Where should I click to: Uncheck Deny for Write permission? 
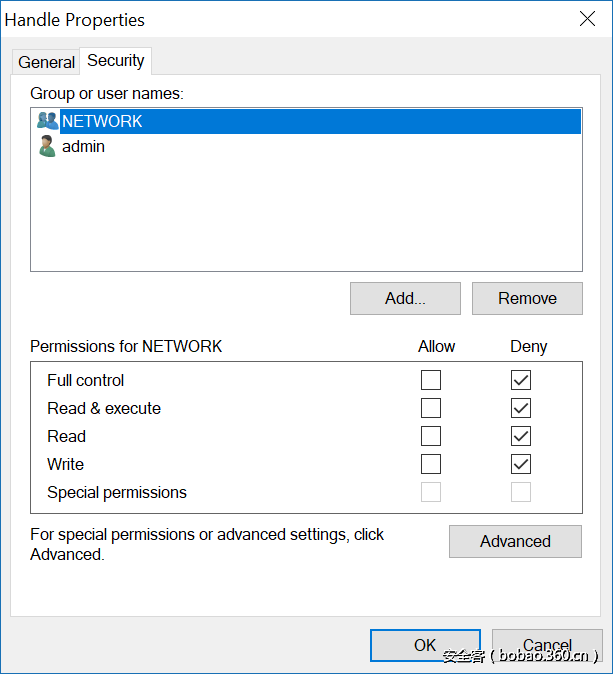(521, 464)
